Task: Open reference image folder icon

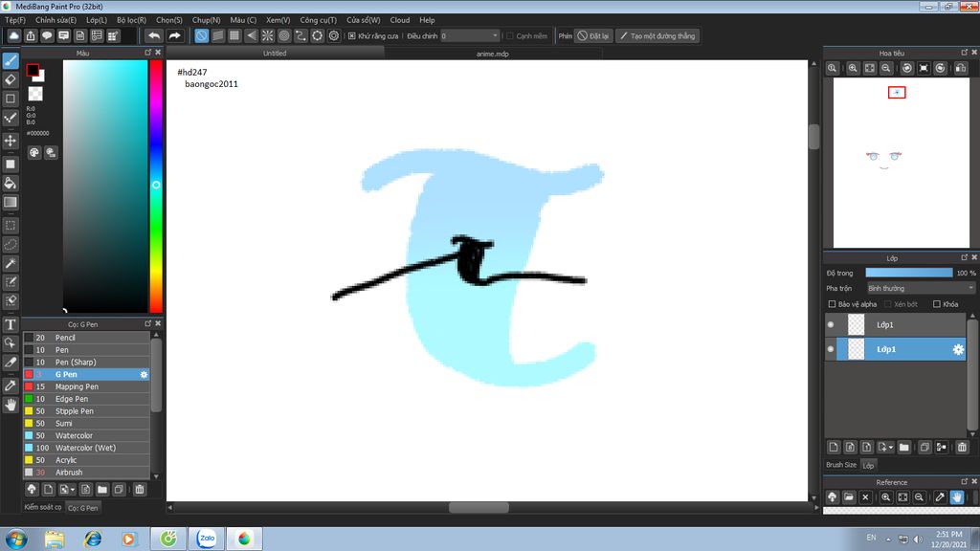Action: pos(849,497)
